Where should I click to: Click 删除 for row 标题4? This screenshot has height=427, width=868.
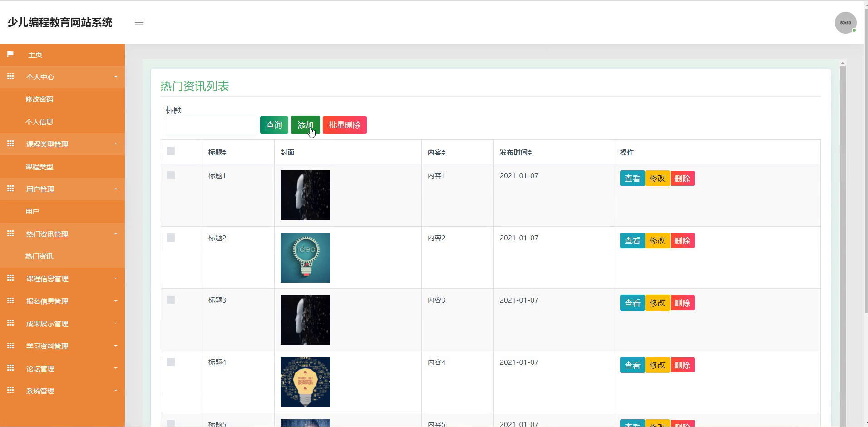[x=682, y=365]
